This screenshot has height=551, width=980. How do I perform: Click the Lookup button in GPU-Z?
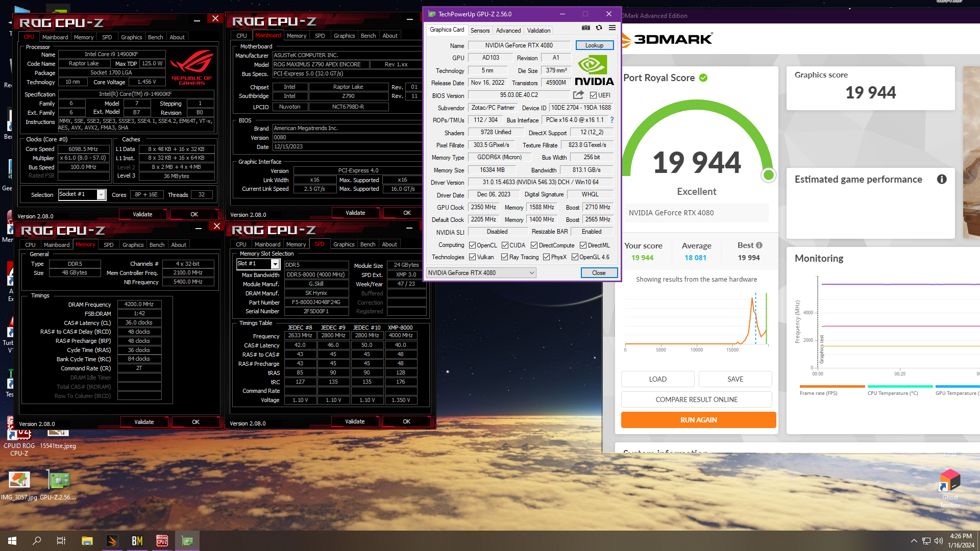coord(594,45)
